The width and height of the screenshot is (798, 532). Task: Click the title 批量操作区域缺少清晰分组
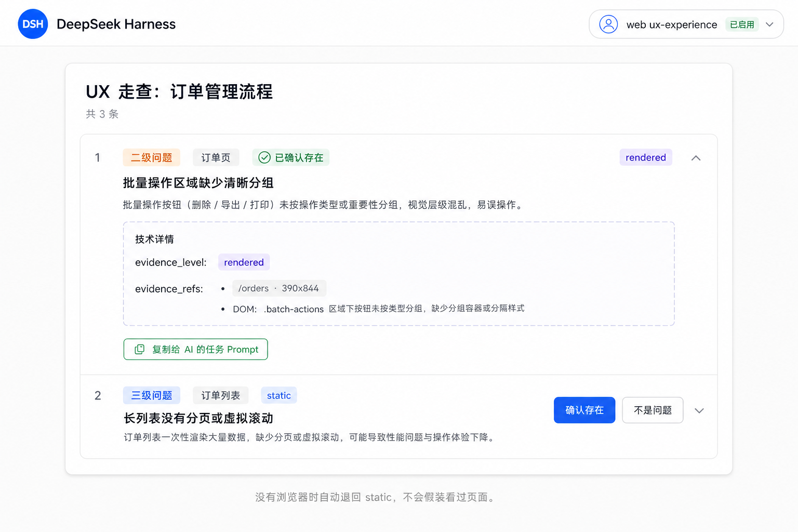coord(198,183)
